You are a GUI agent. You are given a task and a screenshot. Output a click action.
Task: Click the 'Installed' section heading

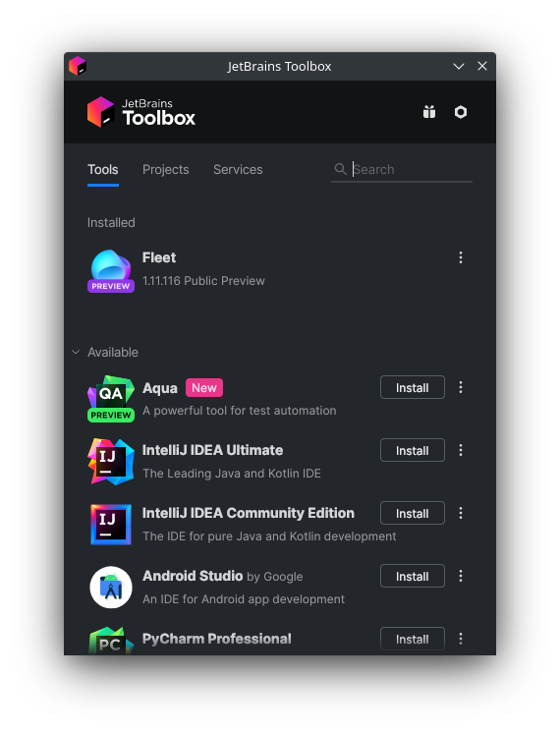(111, 222)
